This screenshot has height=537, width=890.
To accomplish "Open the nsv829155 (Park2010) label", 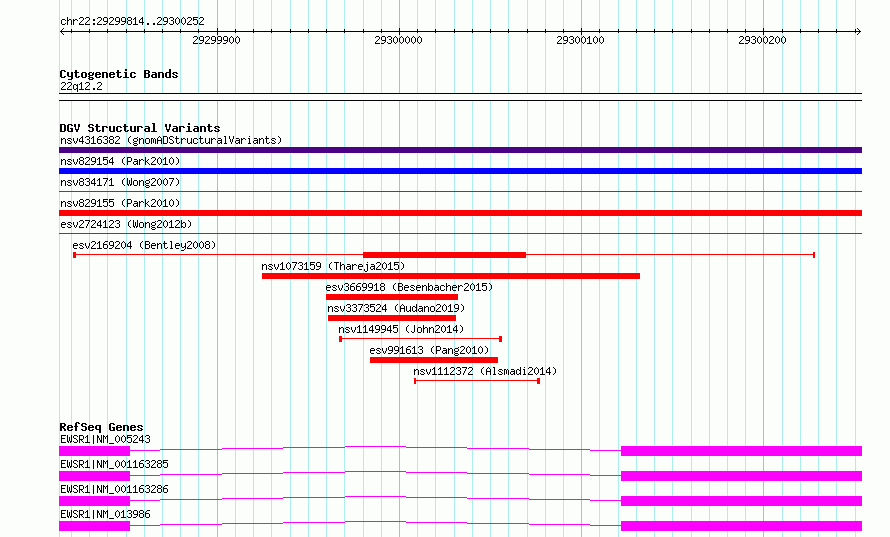I will tap(120, 203).
